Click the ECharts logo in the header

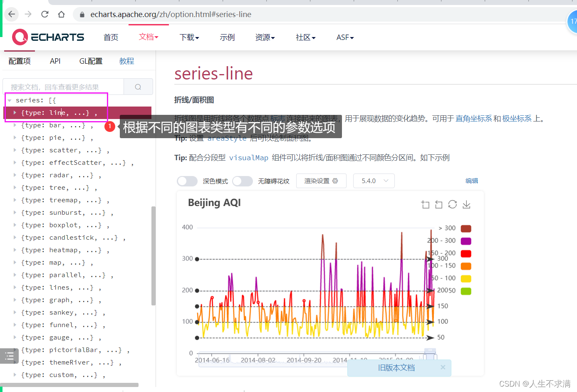click(x=47, y=37)
